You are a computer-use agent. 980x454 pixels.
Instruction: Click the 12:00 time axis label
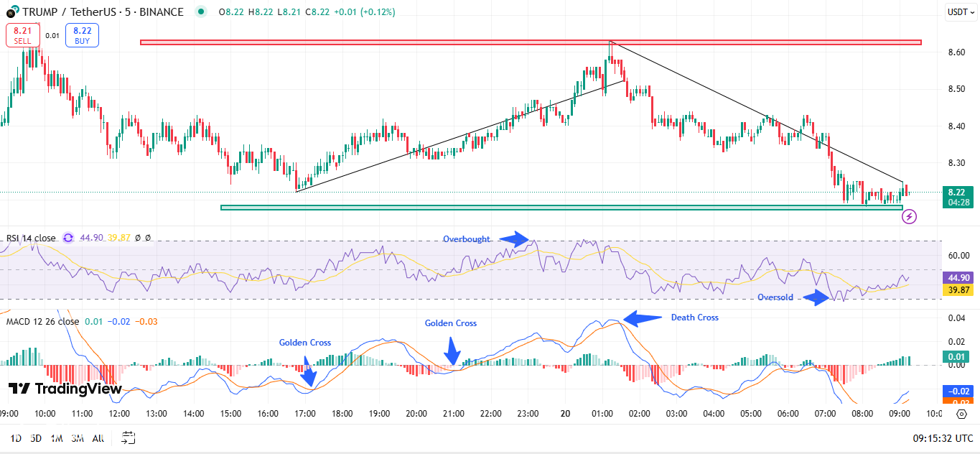point(119,414)
